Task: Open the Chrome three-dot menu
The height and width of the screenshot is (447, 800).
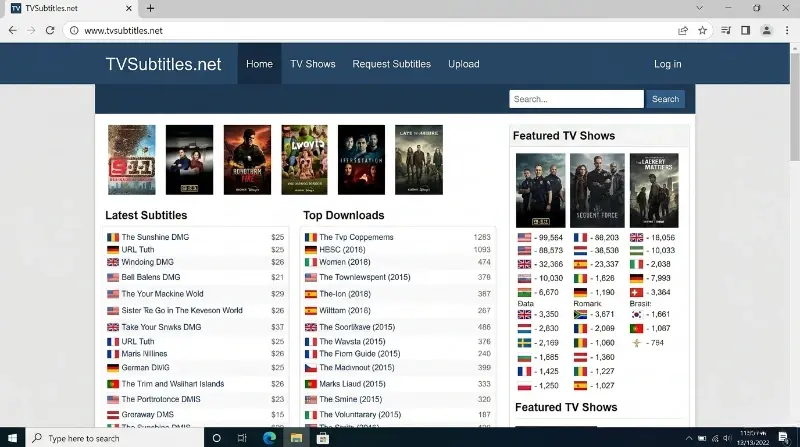Action: tap(787, 31)
